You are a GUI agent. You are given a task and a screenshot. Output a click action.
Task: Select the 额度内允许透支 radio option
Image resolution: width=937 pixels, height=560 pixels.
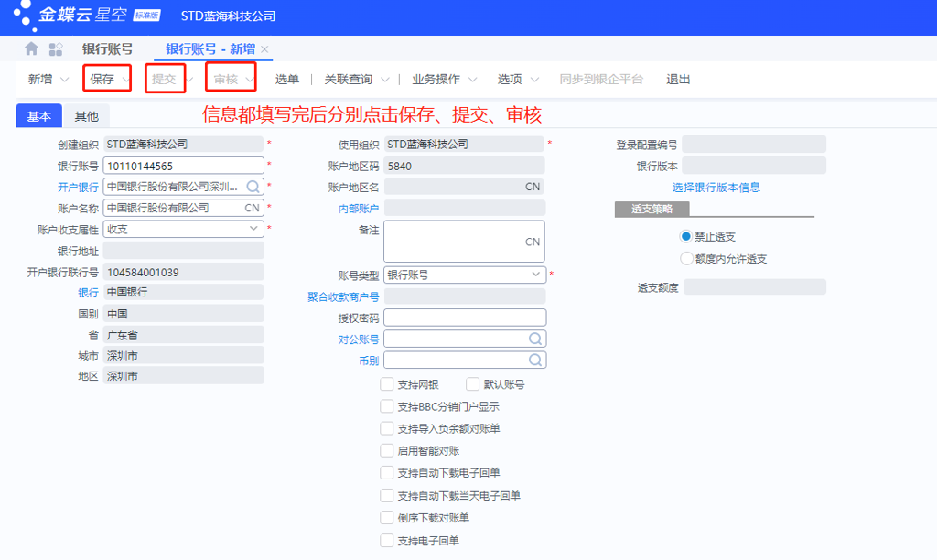[x=686, y=258]
